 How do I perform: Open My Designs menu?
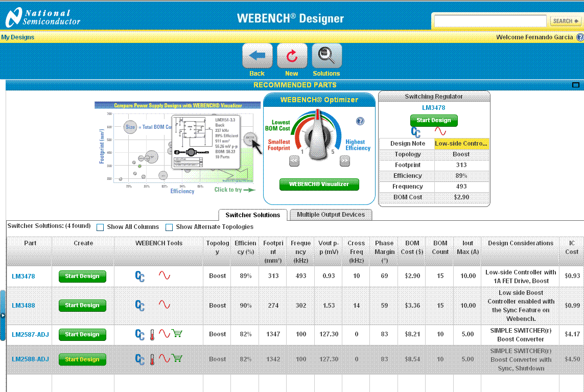click(17, 37)
